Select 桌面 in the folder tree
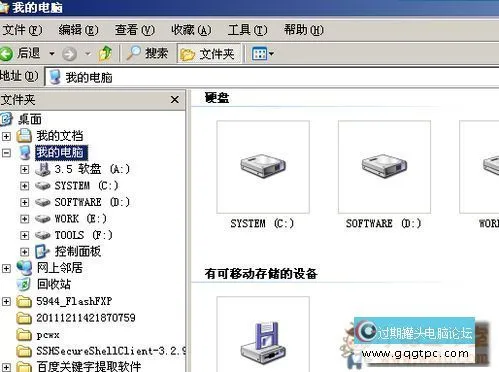The width and height of the screenshot is (499, 372). [30, 119]
